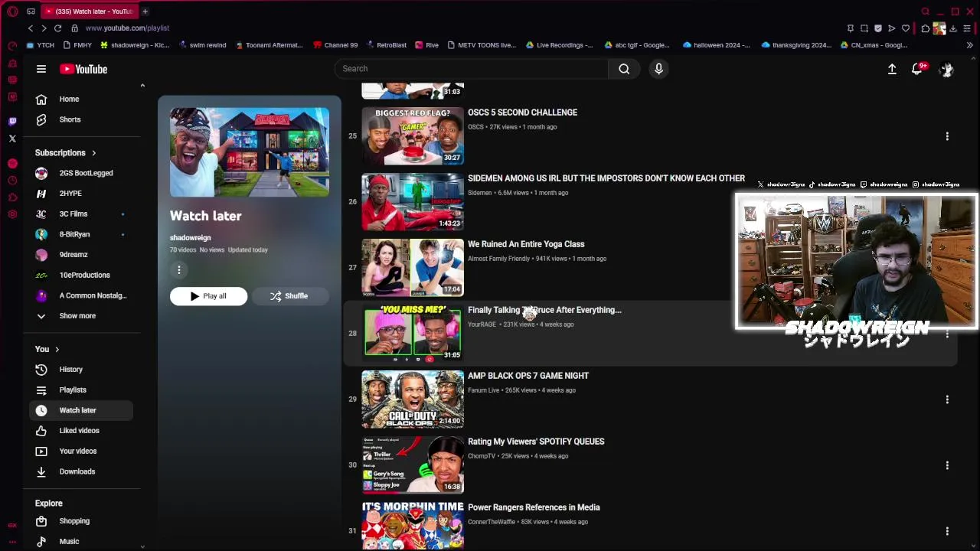
Task: Open Your videos in sidebar
Action: point(81,452)
